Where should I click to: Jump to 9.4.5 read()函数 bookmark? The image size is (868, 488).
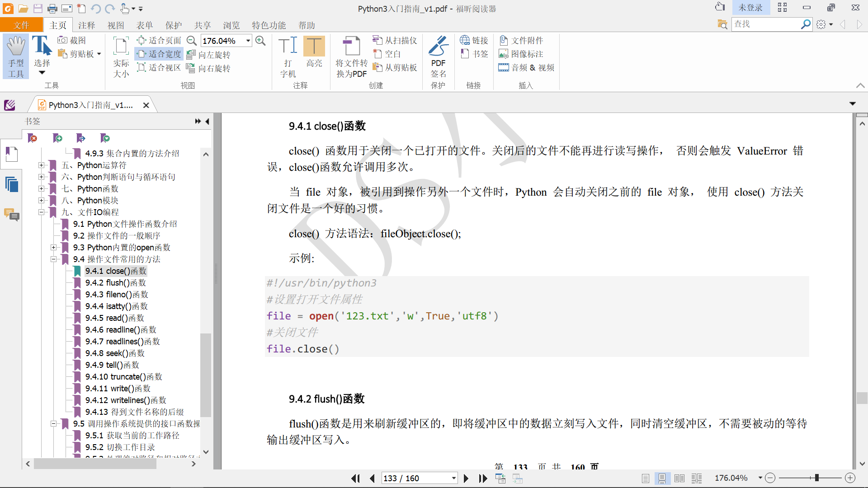coord(115,318)
